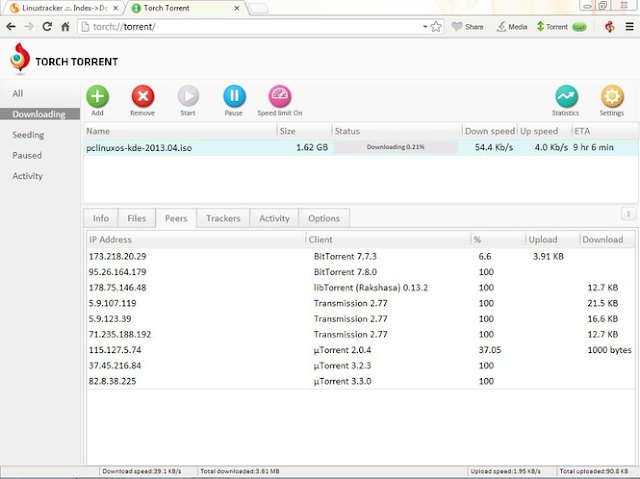Image resolution: width=640 pixels, height=479 pixels.
Task: Select peer 178.75.146.48
Action: point(361,288)
